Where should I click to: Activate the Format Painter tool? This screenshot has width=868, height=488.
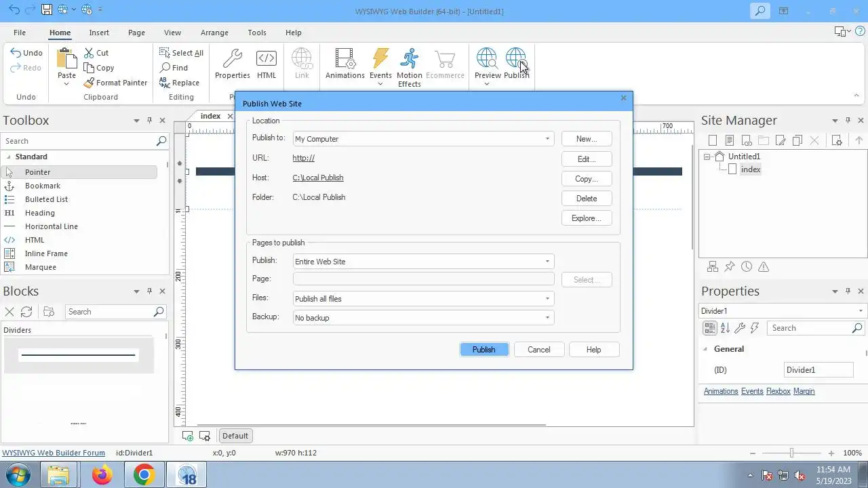116,83
